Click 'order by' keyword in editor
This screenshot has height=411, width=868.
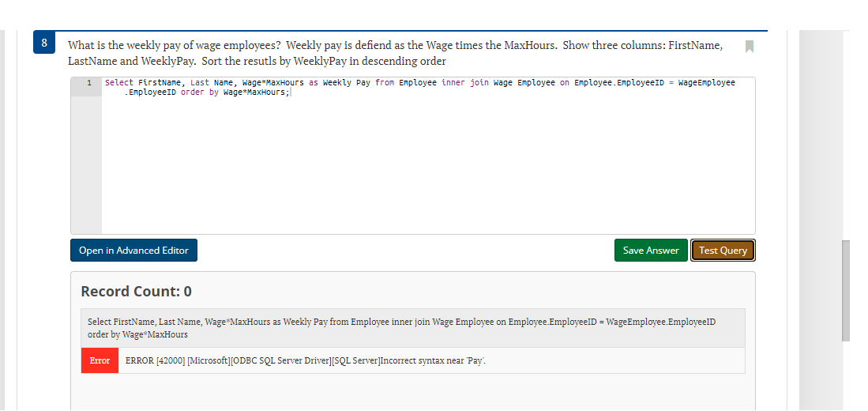coord(199,92)
